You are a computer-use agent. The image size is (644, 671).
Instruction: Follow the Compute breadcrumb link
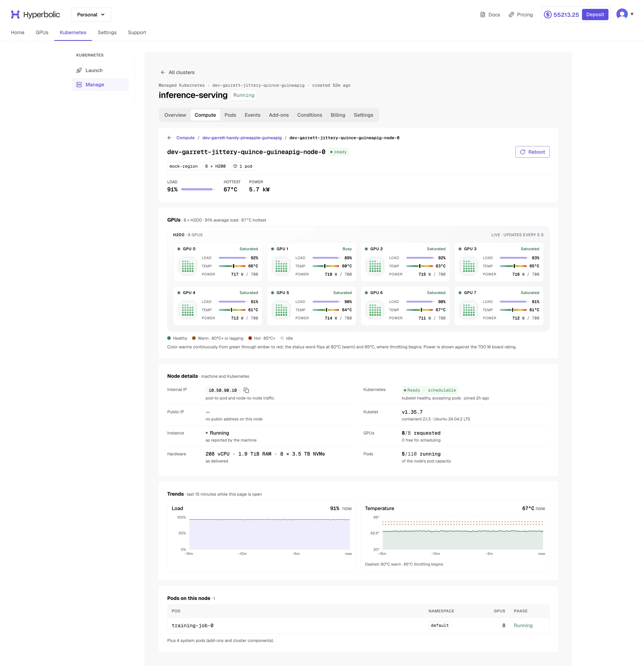click(x=185, y=138)
